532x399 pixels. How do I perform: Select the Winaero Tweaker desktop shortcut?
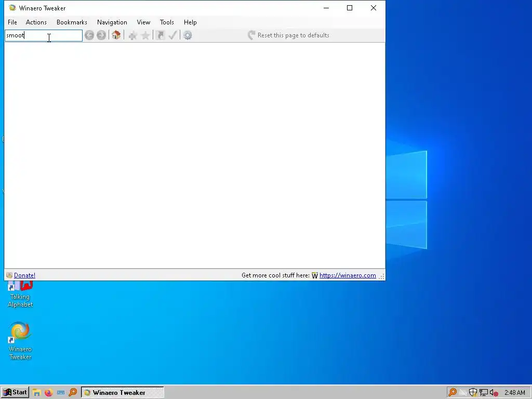coord(20,341)
